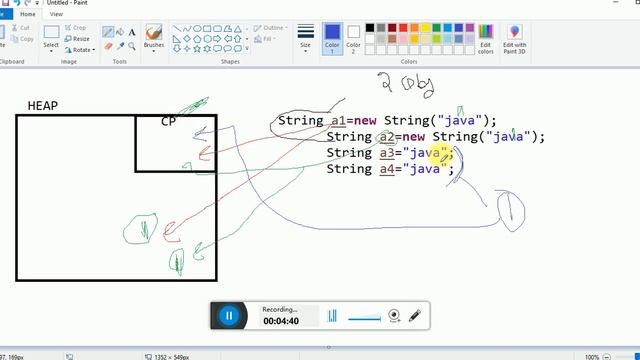This screenshot has width=640, height=360.
Task: Open Edit with Paint 3D
Action: [514, 39]
